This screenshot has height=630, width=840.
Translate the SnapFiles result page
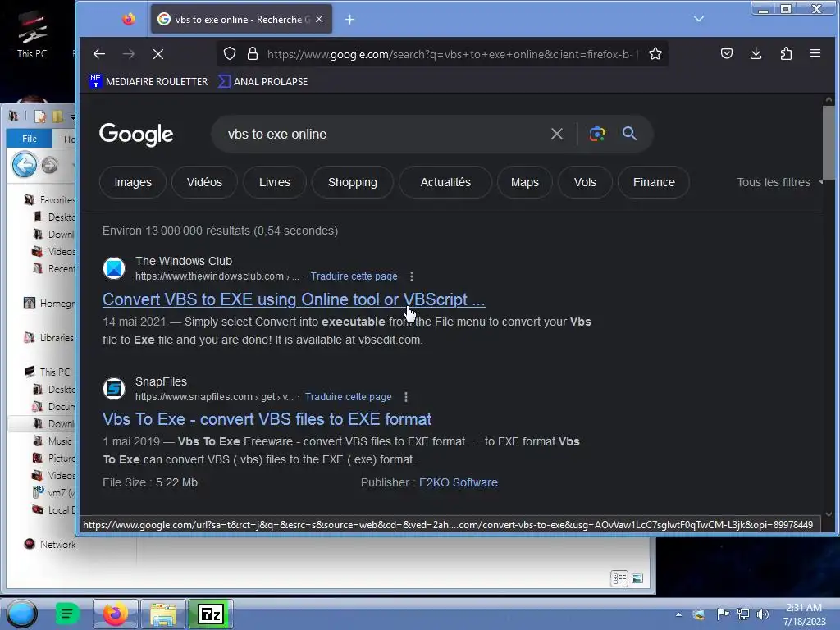point(348,397)
